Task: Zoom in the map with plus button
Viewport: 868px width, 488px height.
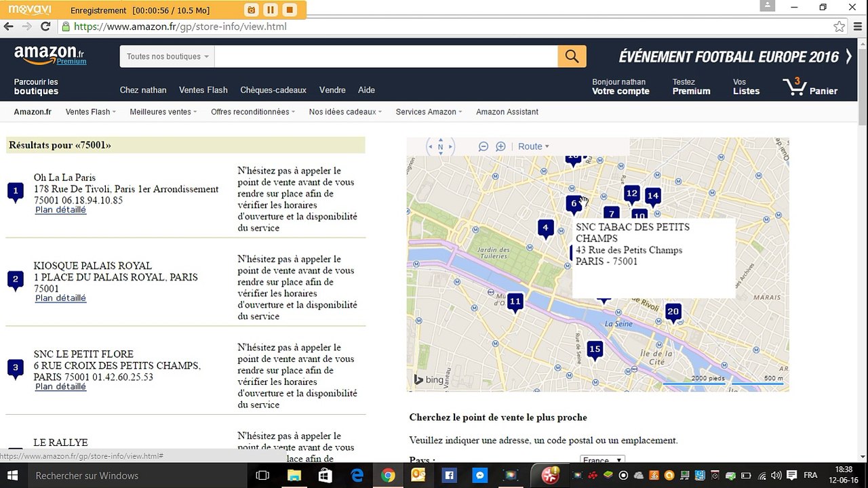Action: click(x=501, y=146)
